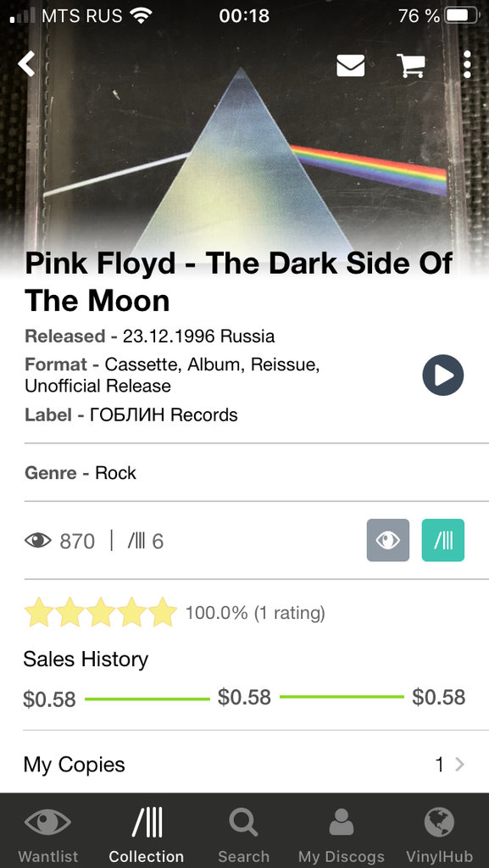The height and width of the screenshot is (868, 489).
Task: Tap the 870 wants eye counter
Action: point(59,541)
